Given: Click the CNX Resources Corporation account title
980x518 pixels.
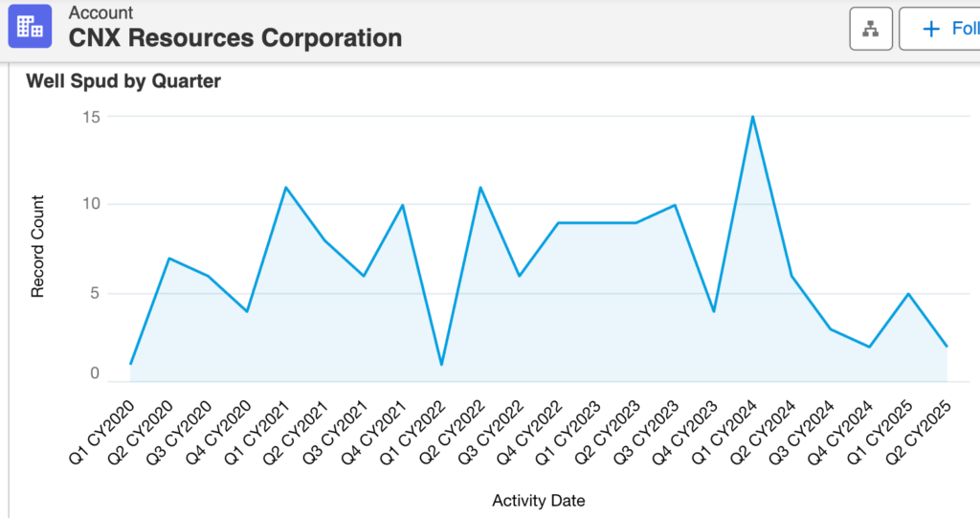Looking at the screenshot, I should tap(235, 38).
